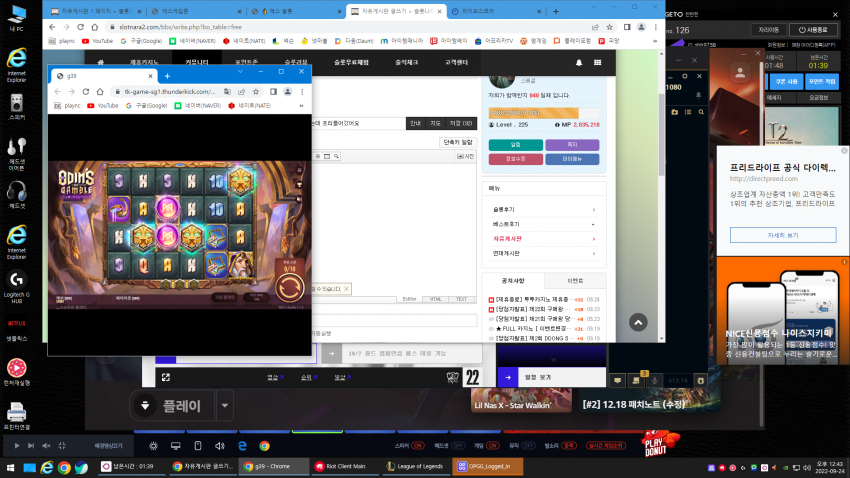
Task: Click the 저장 (92) button
Action: (460, 124)
